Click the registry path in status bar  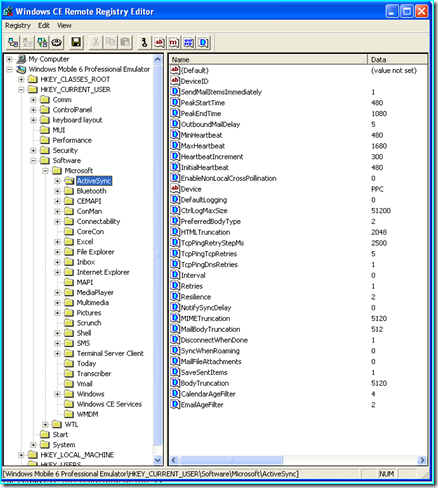[x=152, y=474]
